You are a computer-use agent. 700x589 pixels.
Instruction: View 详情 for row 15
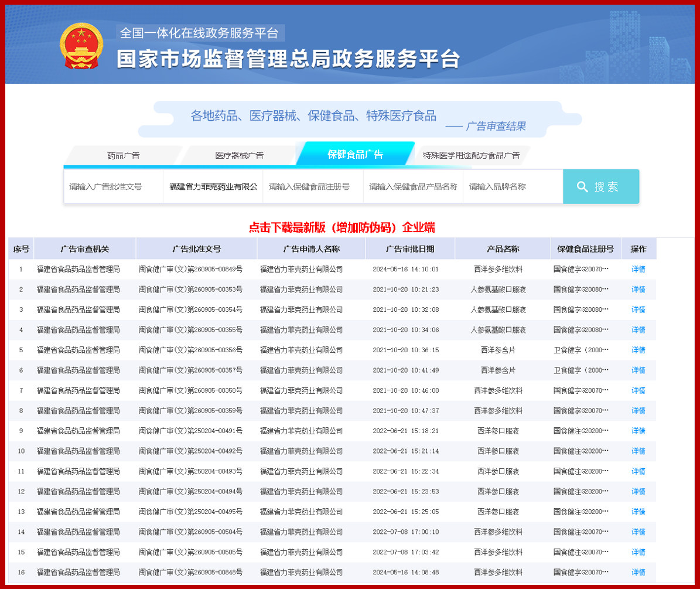click(x=638, y=552)
